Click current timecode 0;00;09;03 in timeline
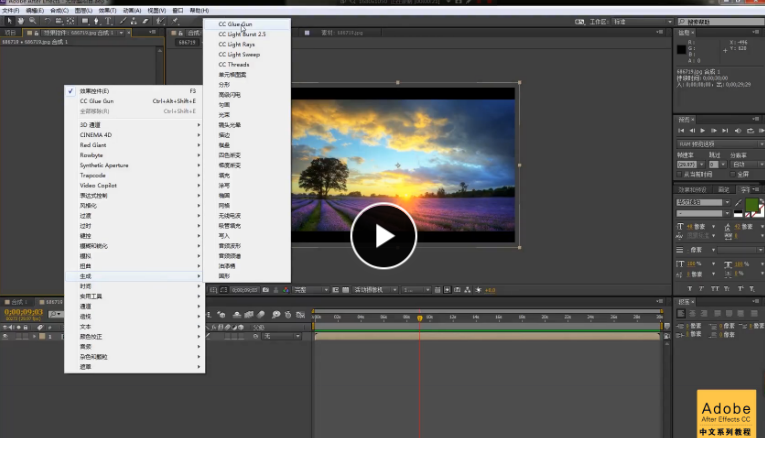The height and width of the screenshot is (461, 765). tap(23, 312)
